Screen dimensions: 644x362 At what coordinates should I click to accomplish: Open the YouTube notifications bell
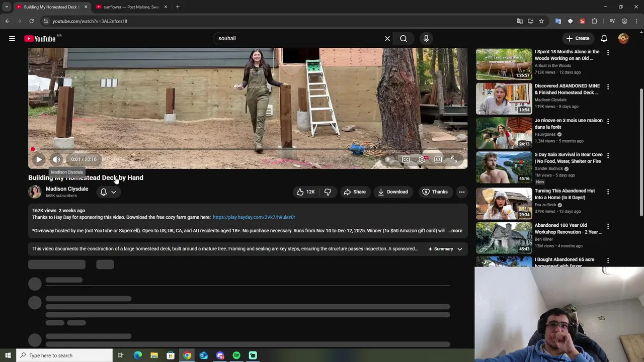(604, 38)
